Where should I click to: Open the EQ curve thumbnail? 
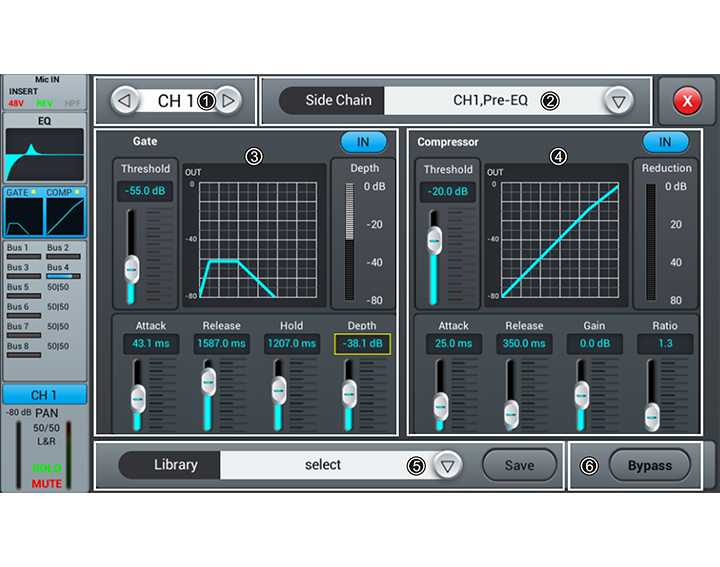(45, 153)
